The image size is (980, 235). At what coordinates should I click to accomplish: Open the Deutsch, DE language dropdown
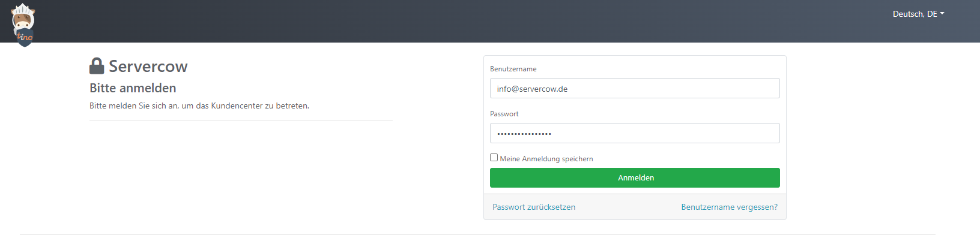click(918, 14)
